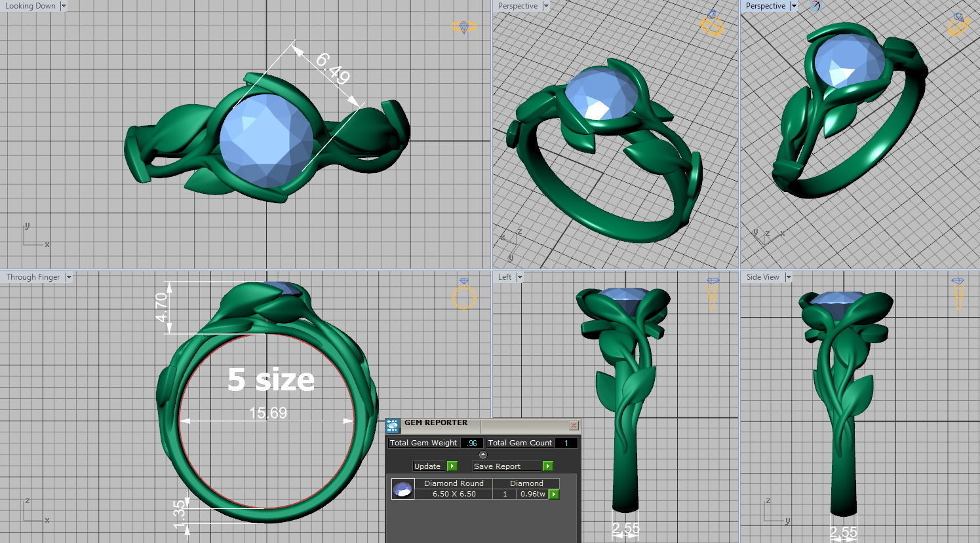The image size is (980, 543).
Task: Click the ring orientation icon in right Perspective viewport
Action: (x=960, y=24)
